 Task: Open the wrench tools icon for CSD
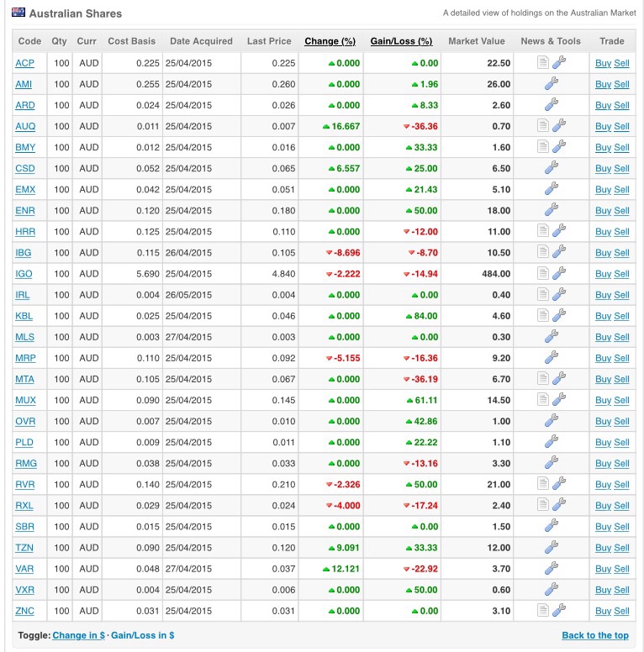coord(552,167)
